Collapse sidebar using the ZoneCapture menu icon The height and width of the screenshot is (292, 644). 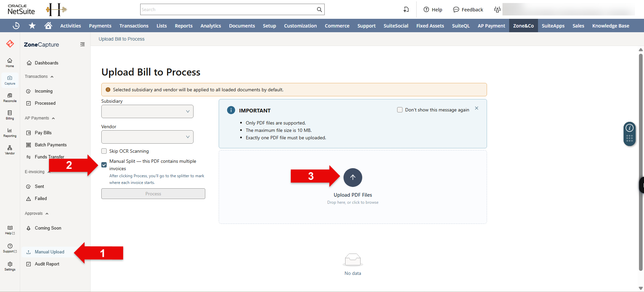pyautogui.click(x=83, y=44)
